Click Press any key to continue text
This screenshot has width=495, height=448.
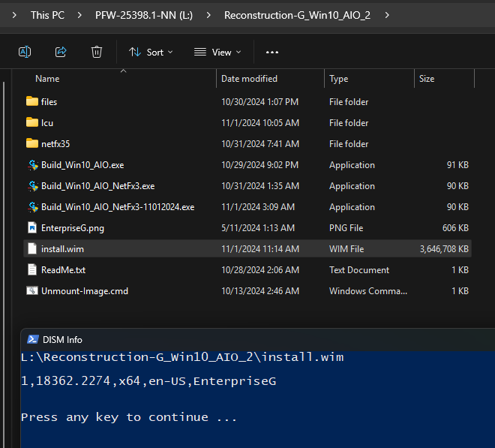(129, 417)
